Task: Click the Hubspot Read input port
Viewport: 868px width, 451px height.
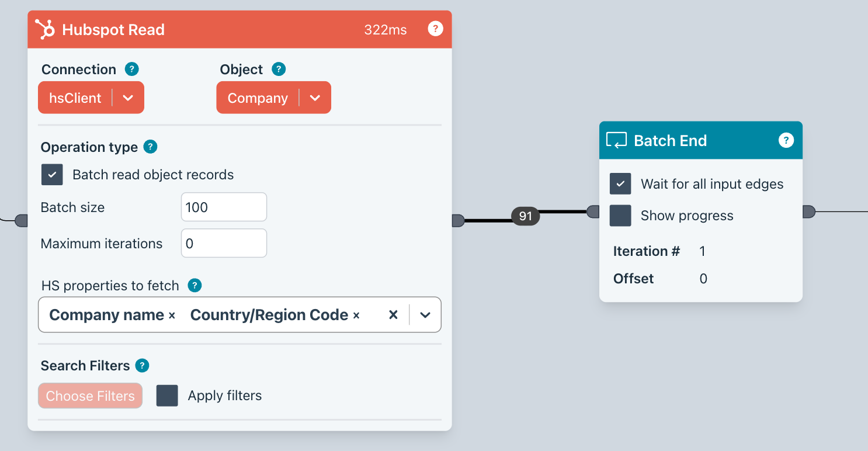Action: pos(21,220)
